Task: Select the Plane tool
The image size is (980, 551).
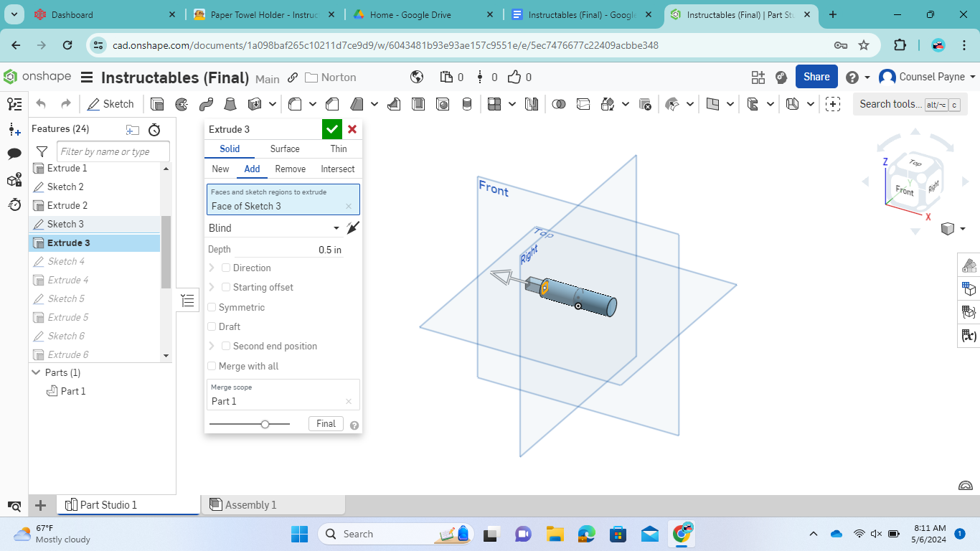Action: pos(712,104)
